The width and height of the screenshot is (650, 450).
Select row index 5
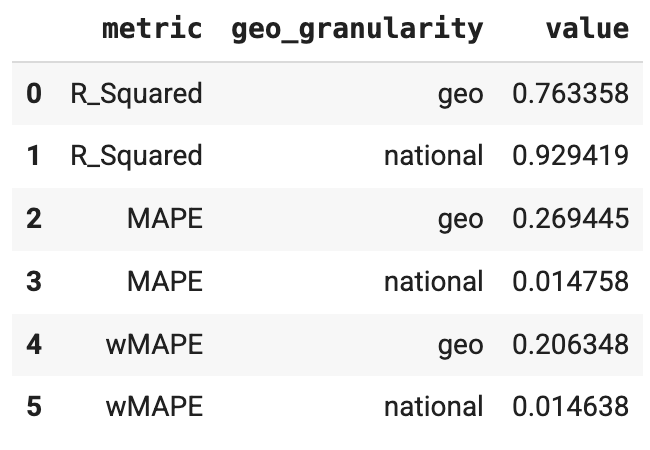click(x=34, y=407)
